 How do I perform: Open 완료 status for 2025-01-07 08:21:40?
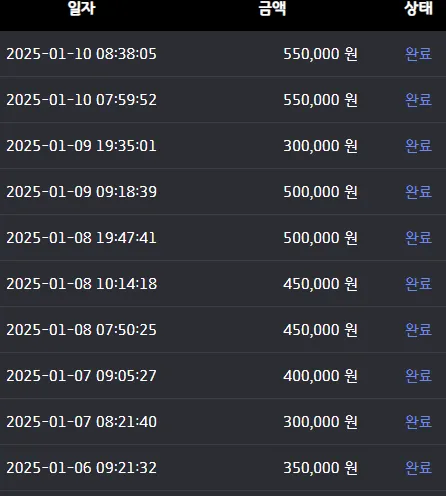click(418, 422)
